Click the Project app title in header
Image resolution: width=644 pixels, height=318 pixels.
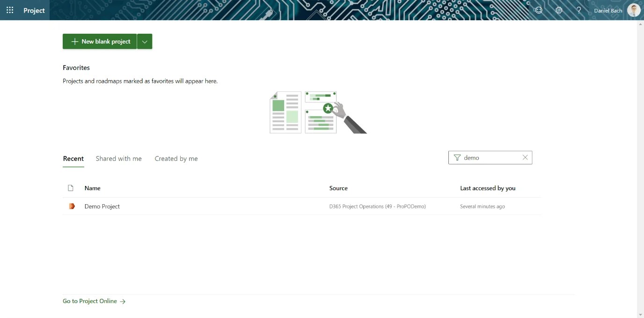(34, 10)
